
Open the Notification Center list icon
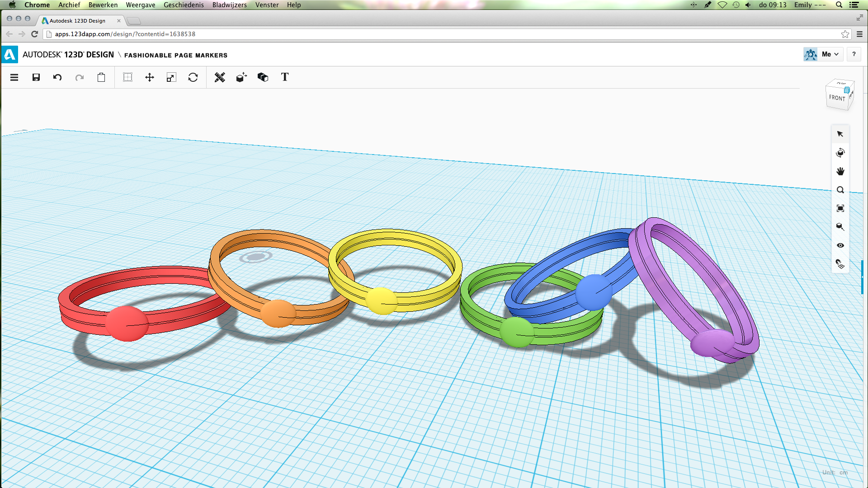[854, 5]
